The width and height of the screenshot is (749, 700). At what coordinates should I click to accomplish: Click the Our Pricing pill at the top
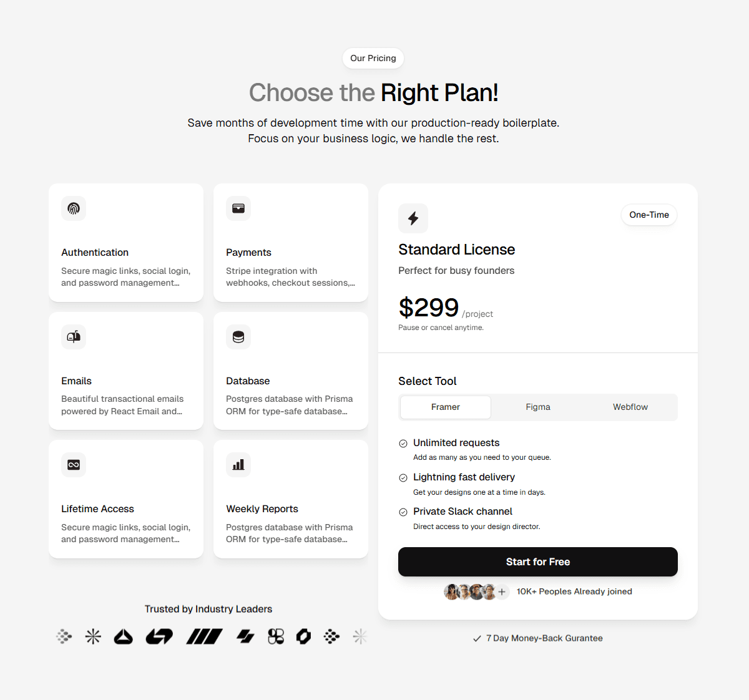[373, 58]
